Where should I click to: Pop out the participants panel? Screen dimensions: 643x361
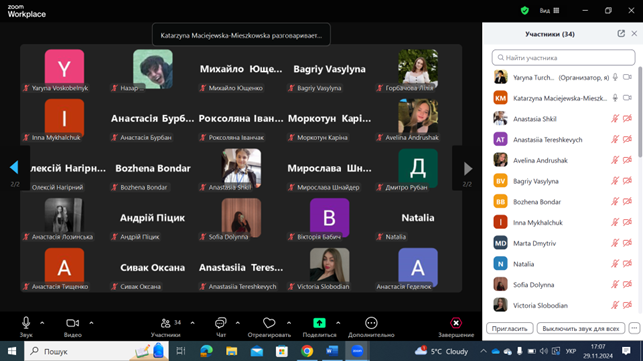tap(621, 34)
